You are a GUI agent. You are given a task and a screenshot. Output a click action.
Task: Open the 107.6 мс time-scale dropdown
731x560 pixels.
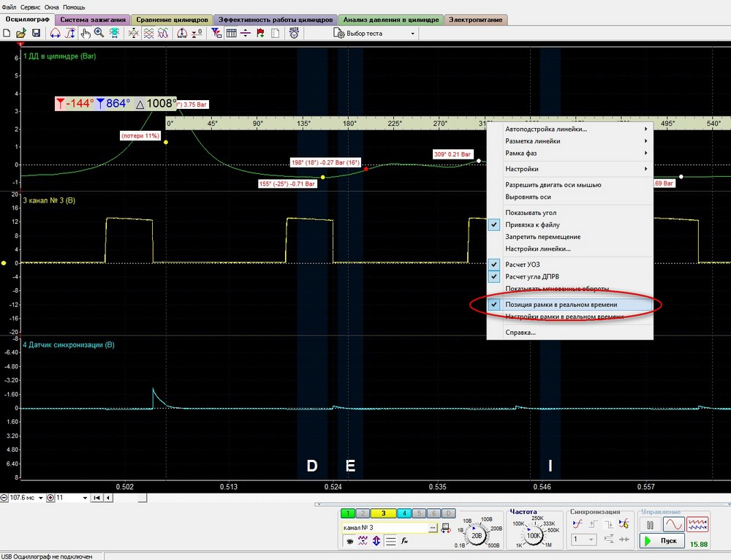[40, 498]
